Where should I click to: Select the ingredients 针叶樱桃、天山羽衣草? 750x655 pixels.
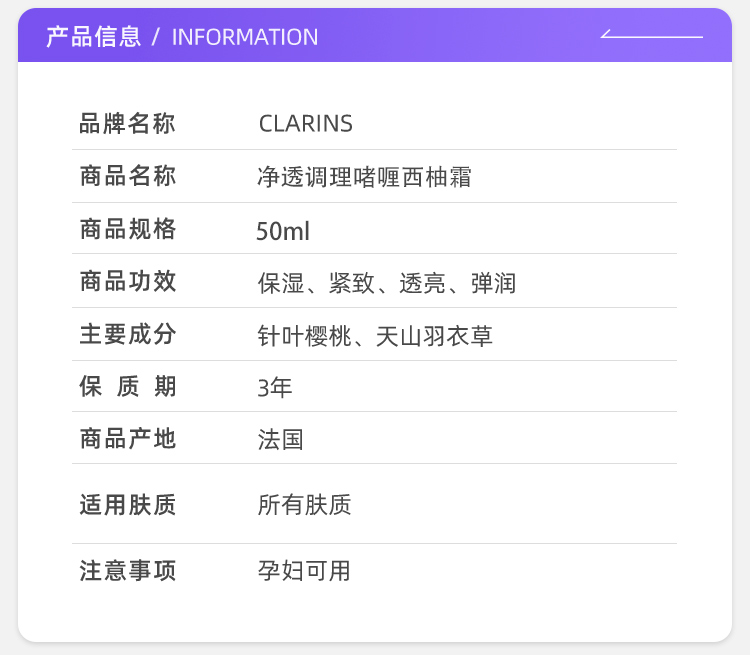[375, 336]
